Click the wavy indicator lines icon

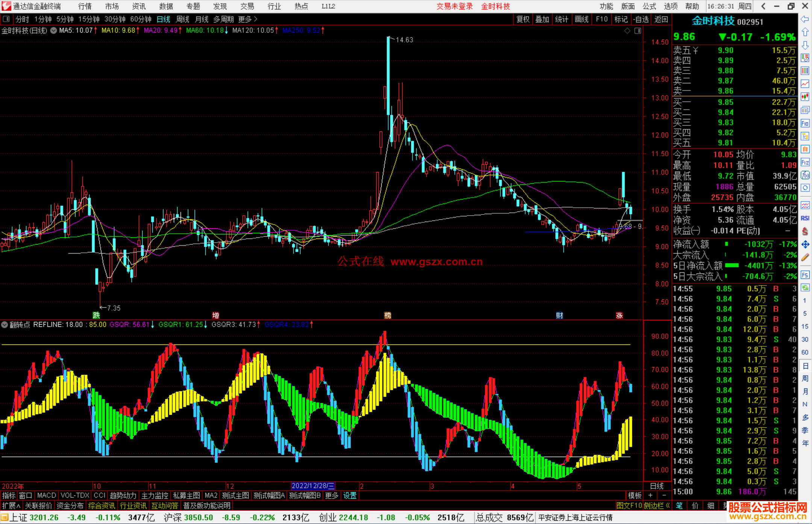tap(805, 205)
